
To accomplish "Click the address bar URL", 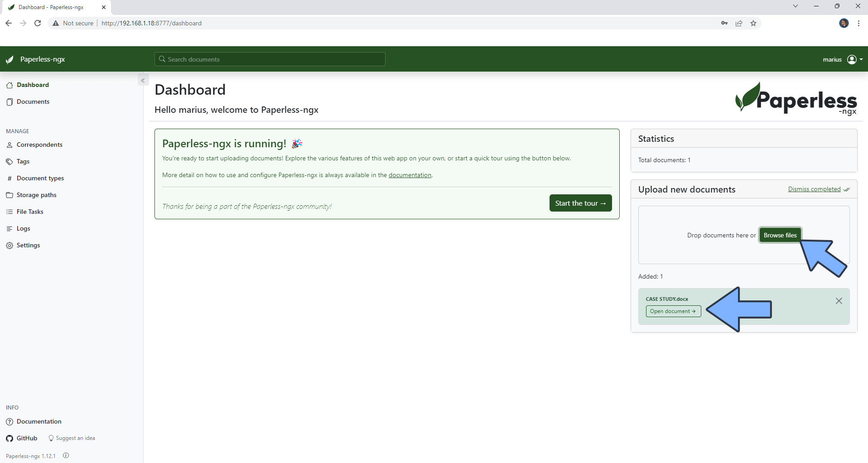I will [x=151, y=23].
